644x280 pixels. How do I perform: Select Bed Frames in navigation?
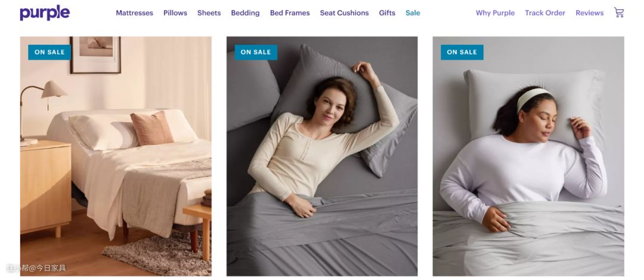click(290, 13)
